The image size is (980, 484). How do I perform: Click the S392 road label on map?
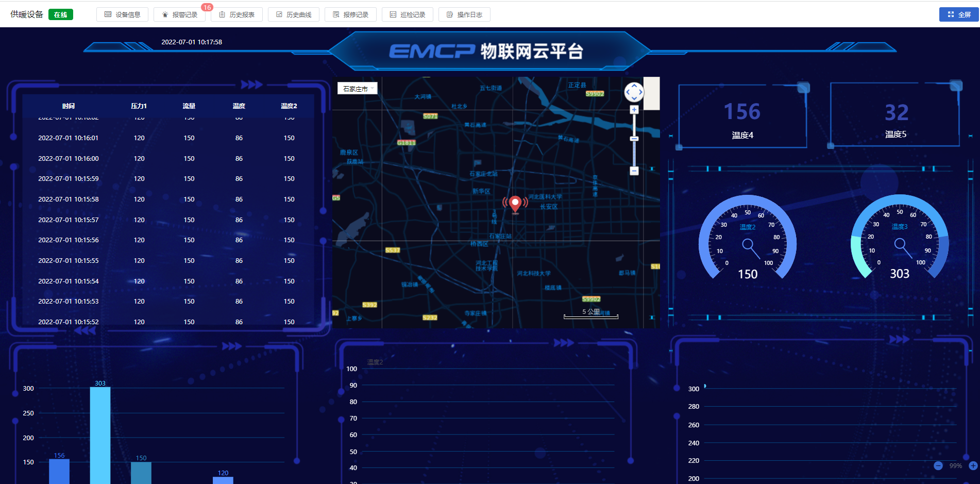369,305
